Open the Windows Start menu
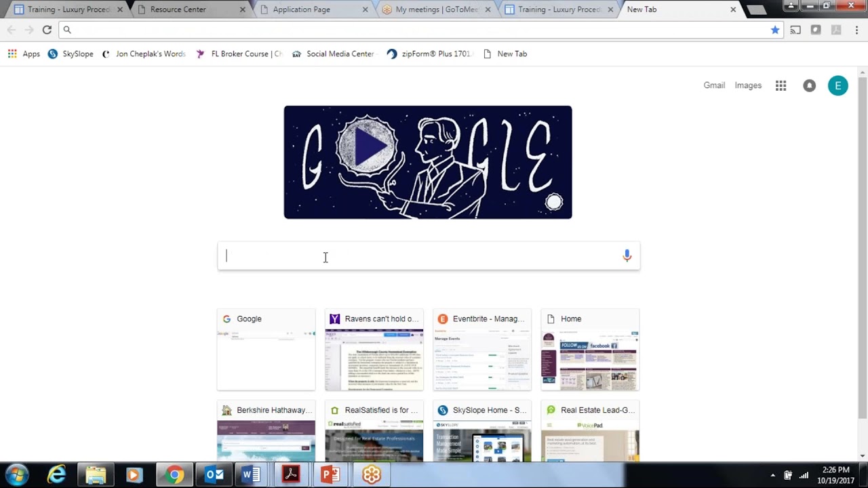 (x=18, y=474)
